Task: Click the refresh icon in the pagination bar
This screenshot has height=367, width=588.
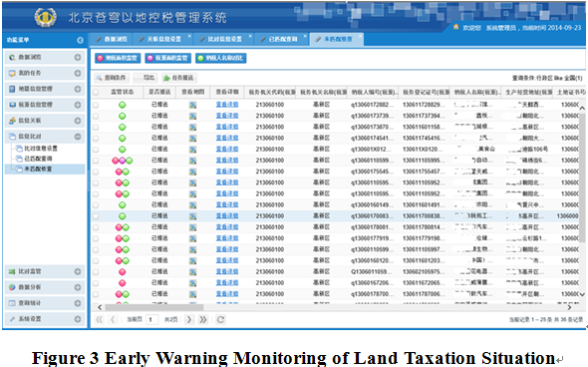Action: coord(220,320)
